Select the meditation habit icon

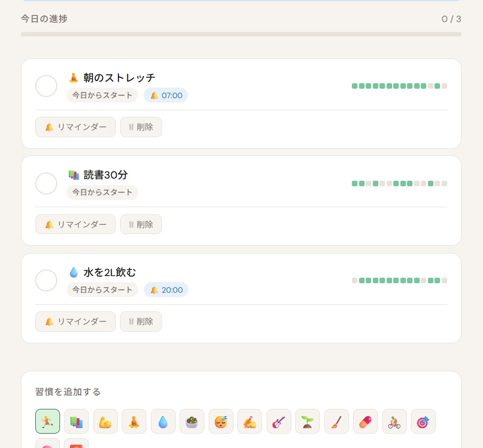coord(134,421)
